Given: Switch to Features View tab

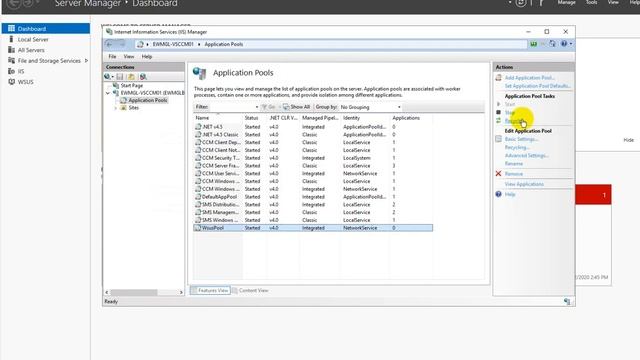Looking at the screenshot, I should point(210,291).
